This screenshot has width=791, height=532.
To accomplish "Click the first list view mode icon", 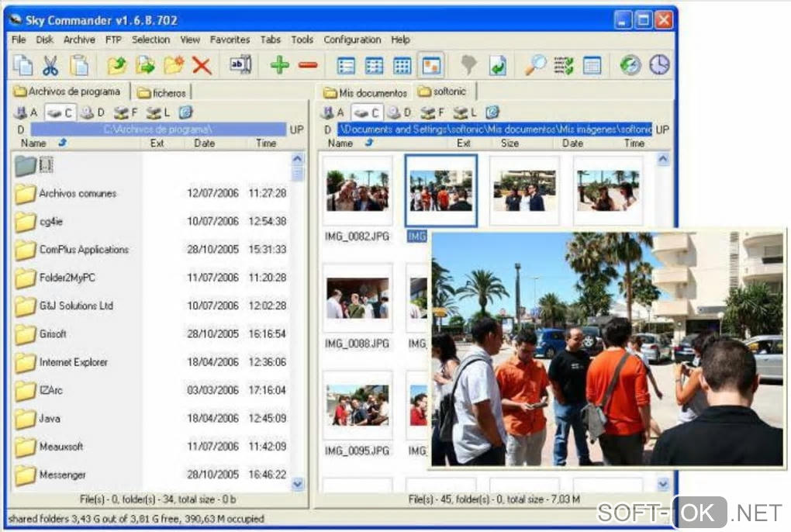I will pos(346,66).
